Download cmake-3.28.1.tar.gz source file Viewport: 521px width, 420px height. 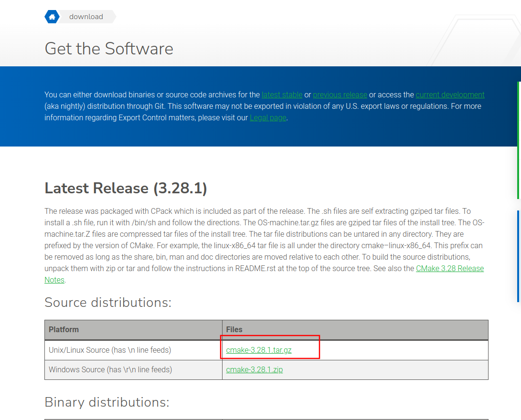click(x=258, y=350)
